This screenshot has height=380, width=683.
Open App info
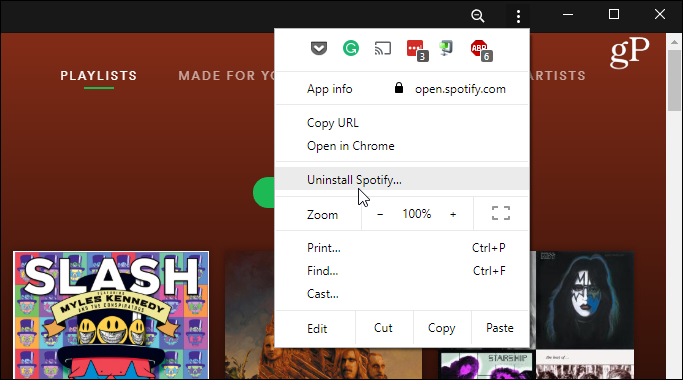[x=330, y=89]
